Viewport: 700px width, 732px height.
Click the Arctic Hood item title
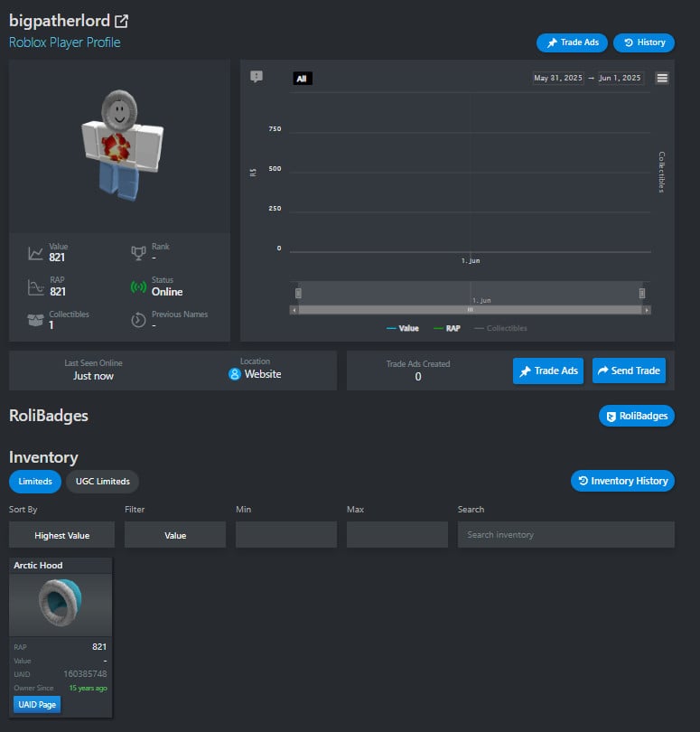point(38,566)
